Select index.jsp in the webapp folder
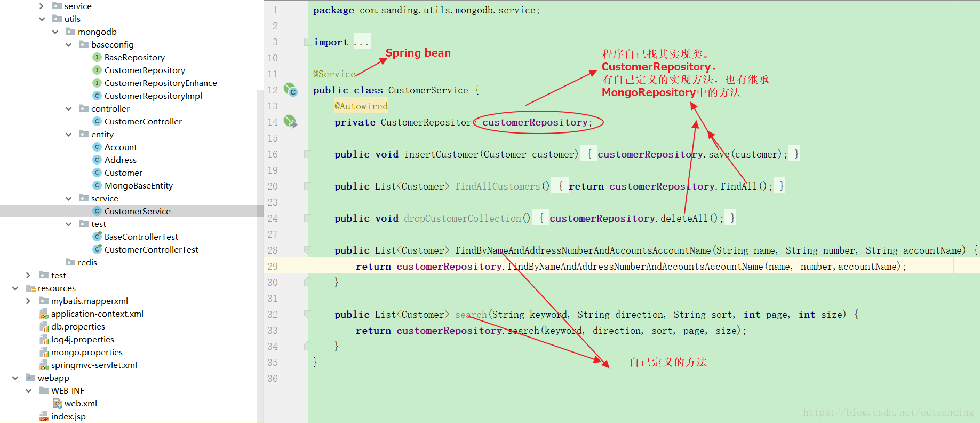 pos(68,416)
